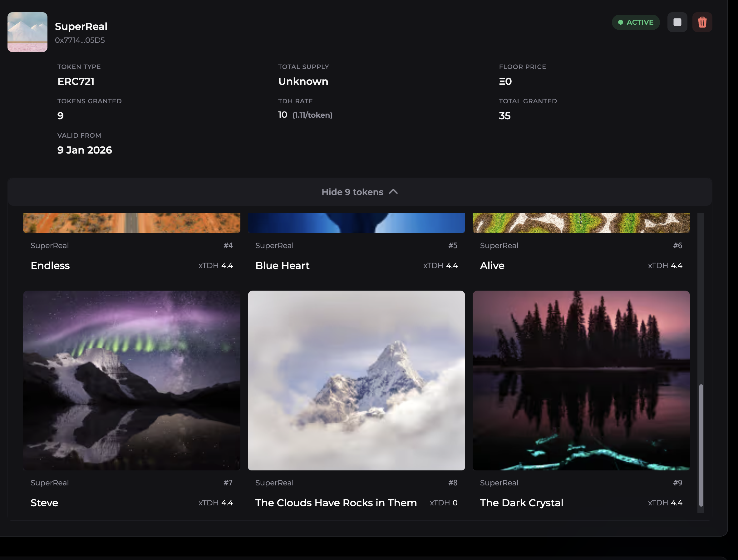Viewport: 738px width, 560px height.
Task: Select the Alive token title
Action: coord(492,266)
